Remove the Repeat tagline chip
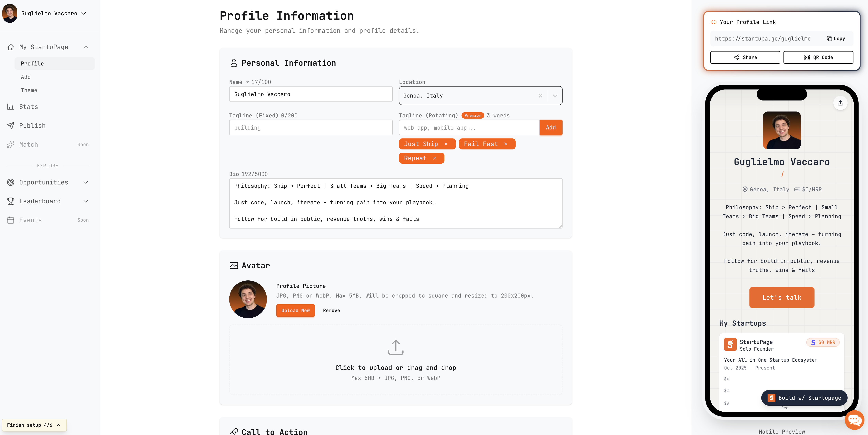The image size is (868, 435). 435,158
